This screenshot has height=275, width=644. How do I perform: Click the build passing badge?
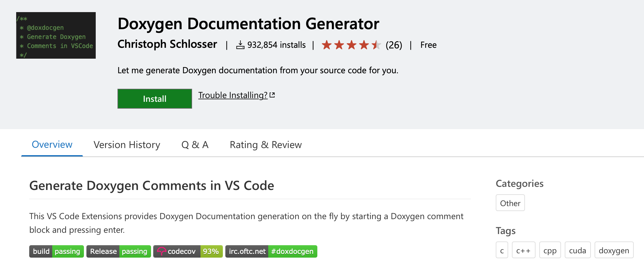coord(56,251)
